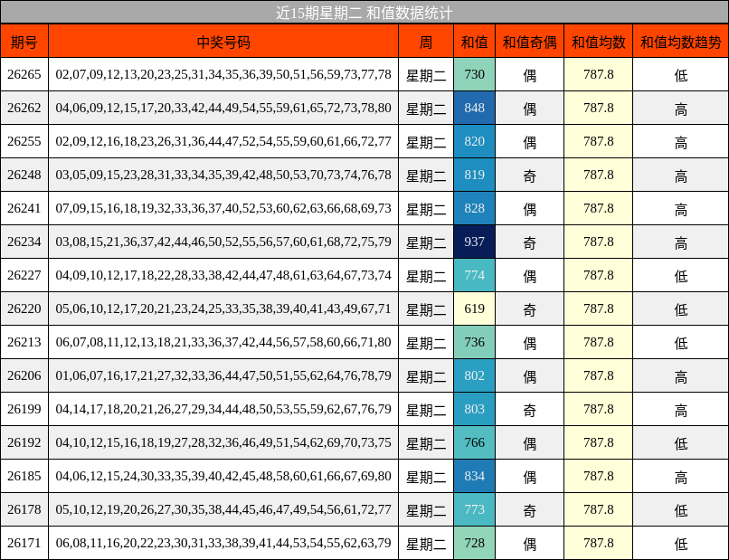This screenshot has height=560, width=729.
Task: Click period number "26220"
Action: (x=24, y=308)
